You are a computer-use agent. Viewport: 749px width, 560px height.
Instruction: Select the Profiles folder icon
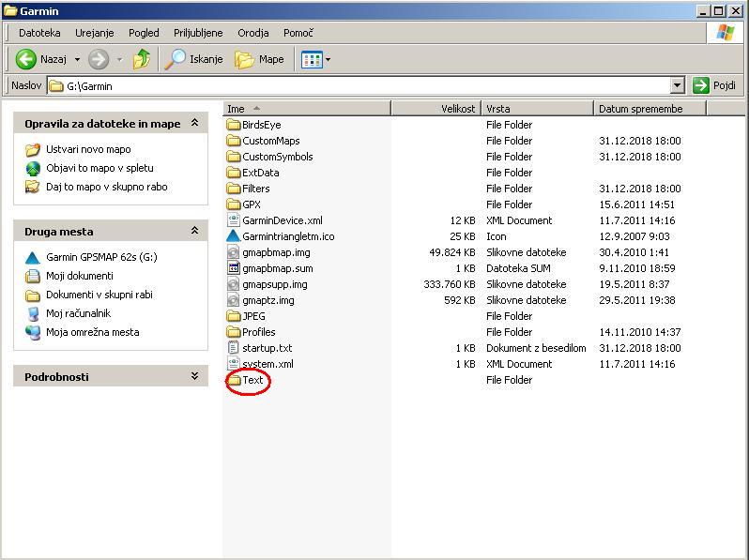tap(233, 332)
